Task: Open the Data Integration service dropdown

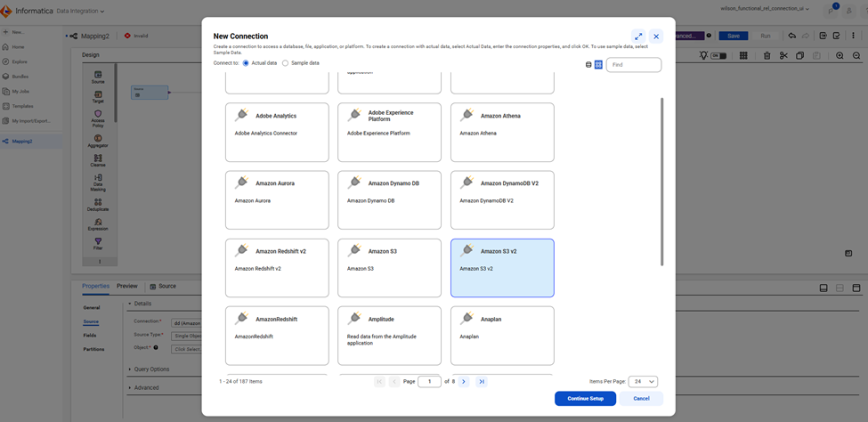Action: pos(80,11)
